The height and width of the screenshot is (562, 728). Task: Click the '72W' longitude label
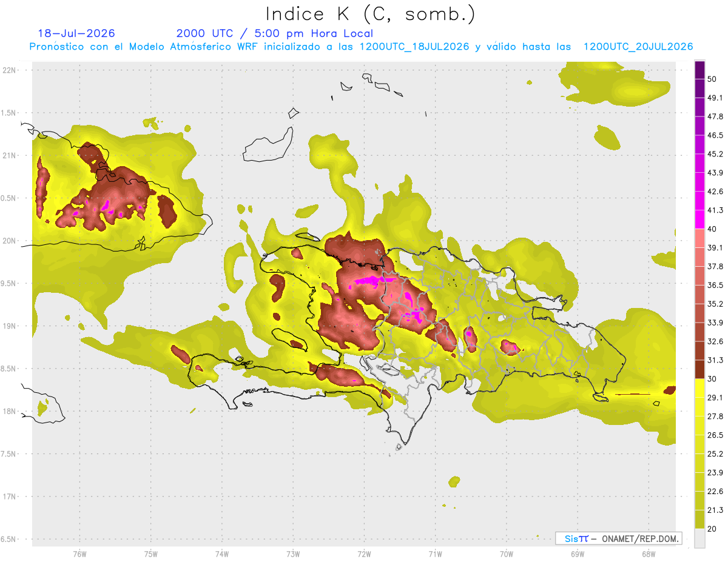point(364,554)
